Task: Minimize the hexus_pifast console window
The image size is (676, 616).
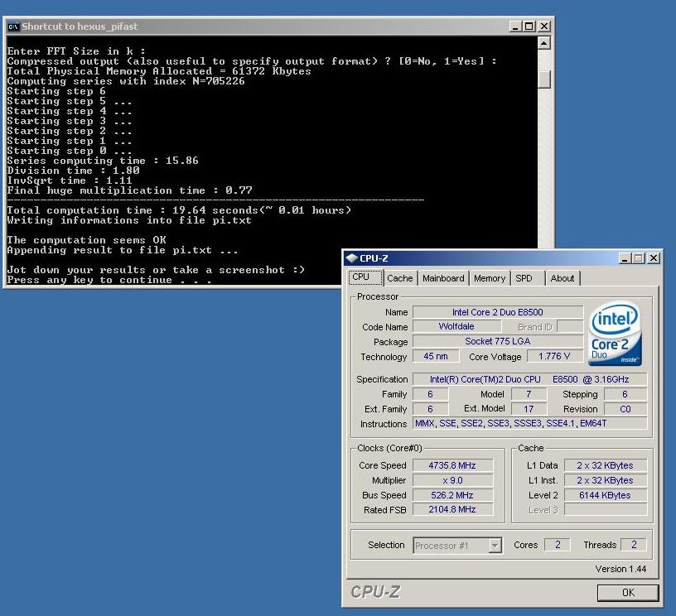Action: 514,26
